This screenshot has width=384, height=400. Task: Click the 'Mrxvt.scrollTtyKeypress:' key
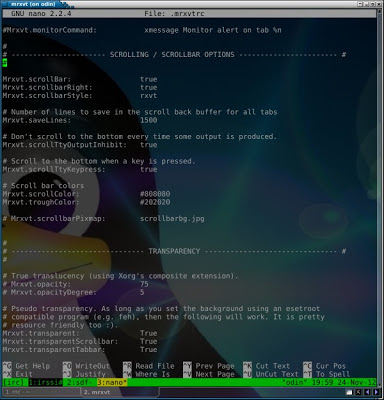coord(54,169)
